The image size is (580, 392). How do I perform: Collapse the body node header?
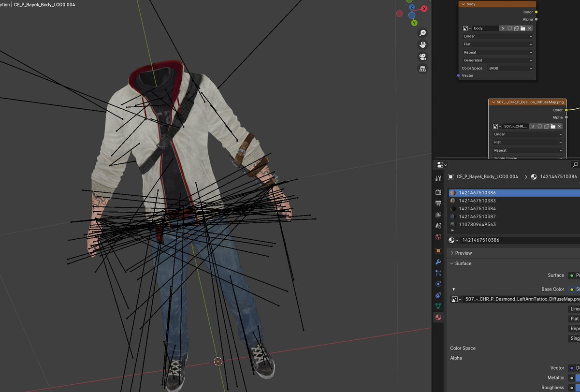click(x=464, y=4)
